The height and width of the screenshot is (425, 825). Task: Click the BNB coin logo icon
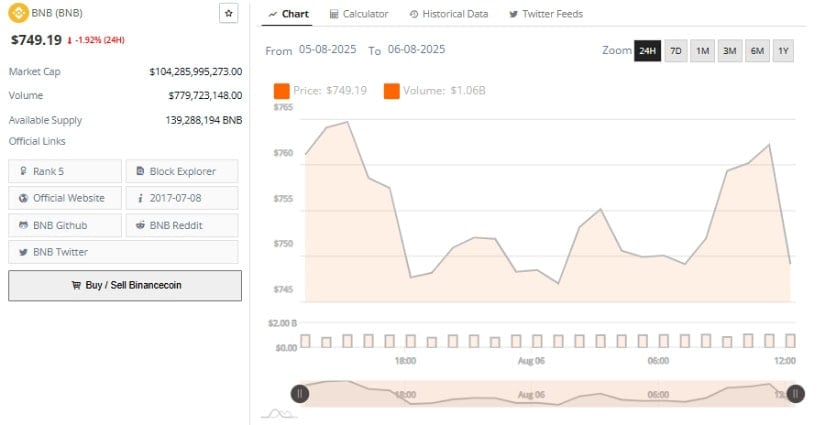18,13
